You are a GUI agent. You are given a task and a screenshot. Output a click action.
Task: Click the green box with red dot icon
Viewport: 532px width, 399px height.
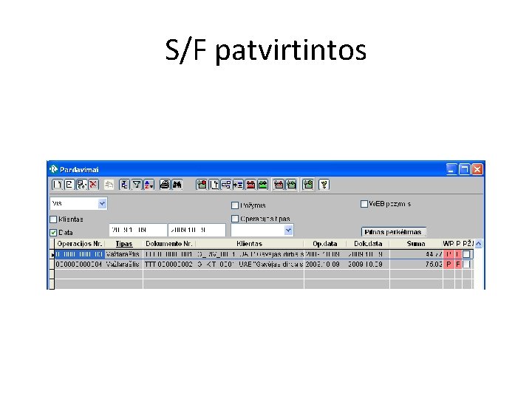pyautogui.click(x=202, y=185)
